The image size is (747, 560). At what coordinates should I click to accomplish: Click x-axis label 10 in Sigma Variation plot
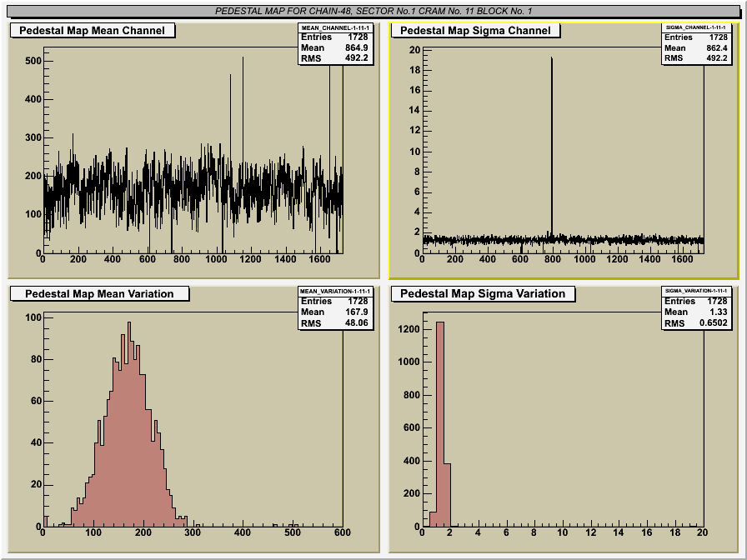coord(563,532)
